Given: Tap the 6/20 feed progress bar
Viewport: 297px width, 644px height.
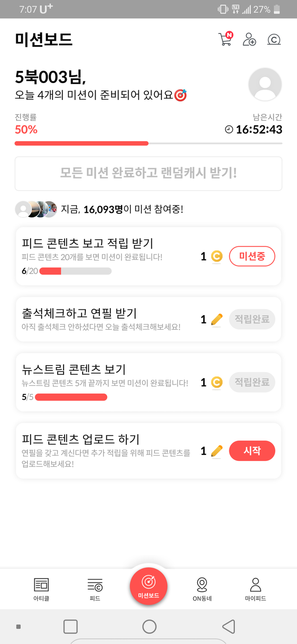Looking at the screenshot, I should point(75,271).
